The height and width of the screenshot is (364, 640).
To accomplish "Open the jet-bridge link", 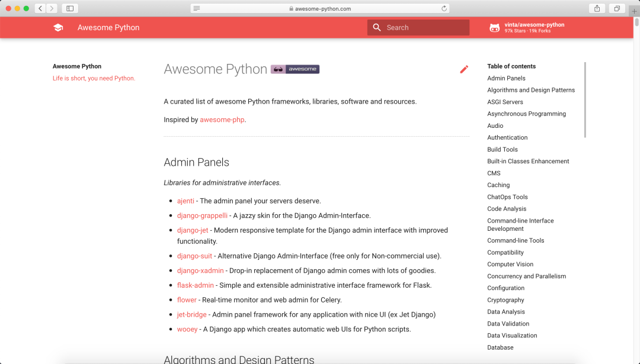I will click(x=192, y=315).
